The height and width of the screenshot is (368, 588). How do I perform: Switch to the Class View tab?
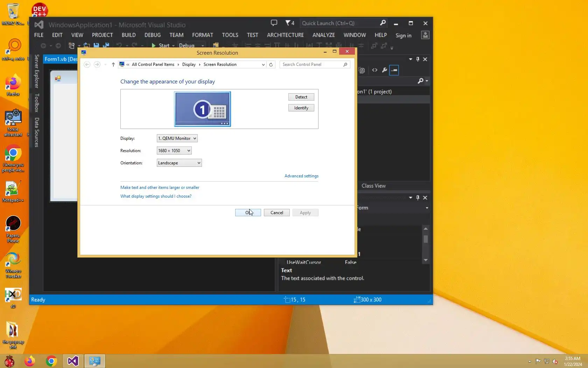point(373,186)
